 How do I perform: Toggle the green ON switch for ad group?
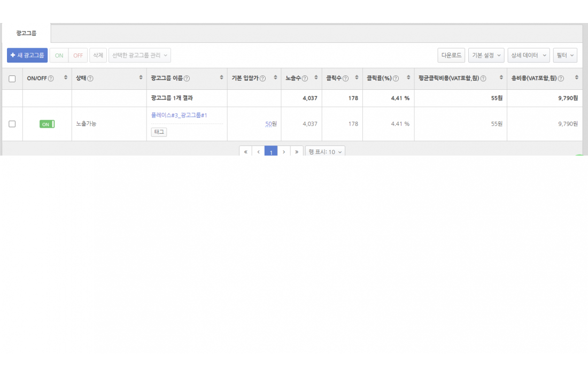tap(47, 124)
